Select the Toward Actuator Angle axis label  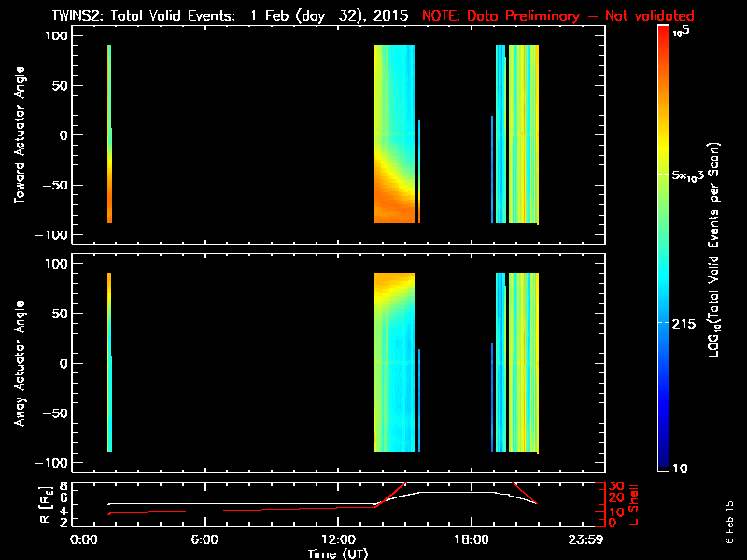tap(20, 134)
